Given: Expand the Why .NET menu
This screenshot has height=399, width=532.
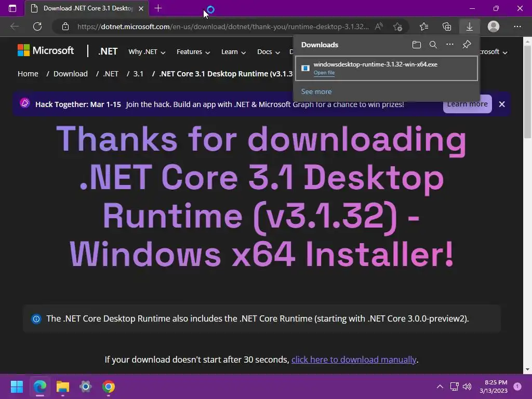Looking at the screenshot, I should coord(147,52).
